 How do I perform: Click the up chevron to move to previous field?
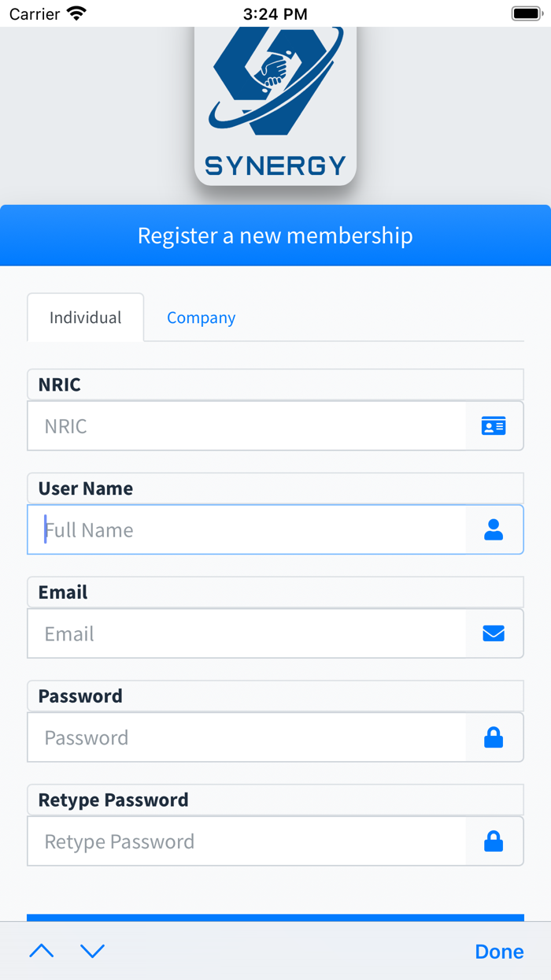(41, 951)
